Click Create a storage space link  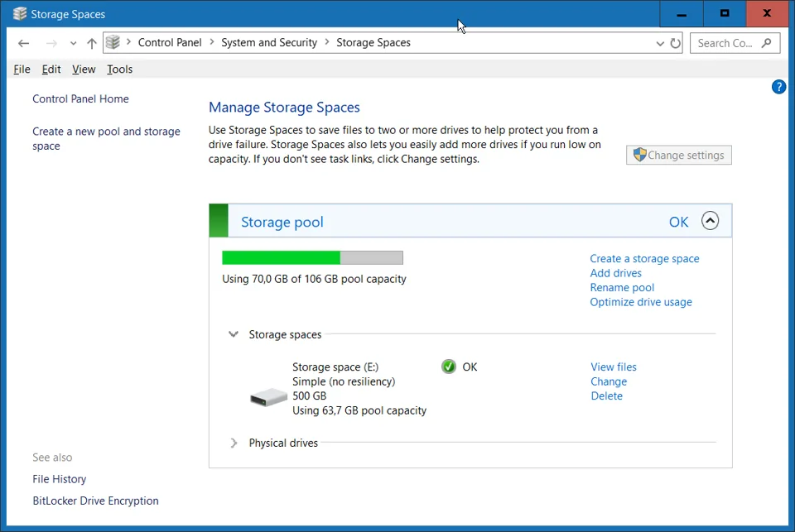(644, 258)
